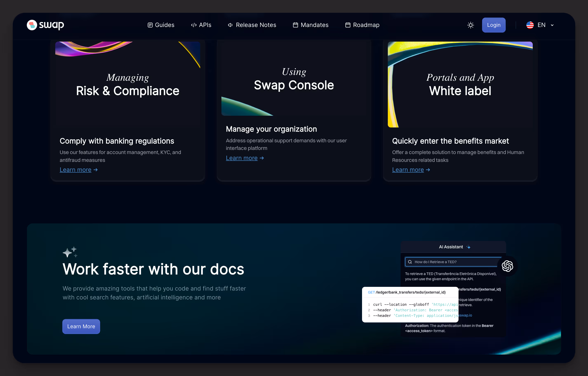Click the Authorization description text
588x376 pixels.
pos(449,328)
